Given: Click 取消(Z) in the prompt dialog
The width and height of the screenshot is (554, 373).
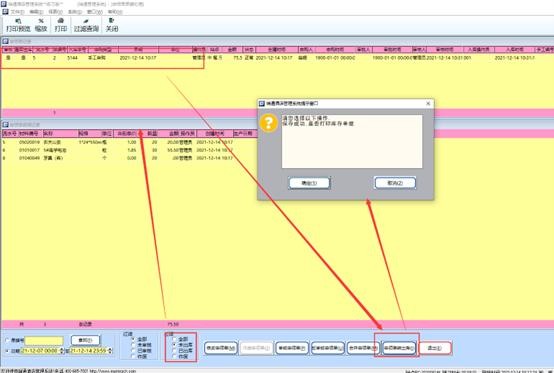Looking at the screenshot, I should (395, 183).
